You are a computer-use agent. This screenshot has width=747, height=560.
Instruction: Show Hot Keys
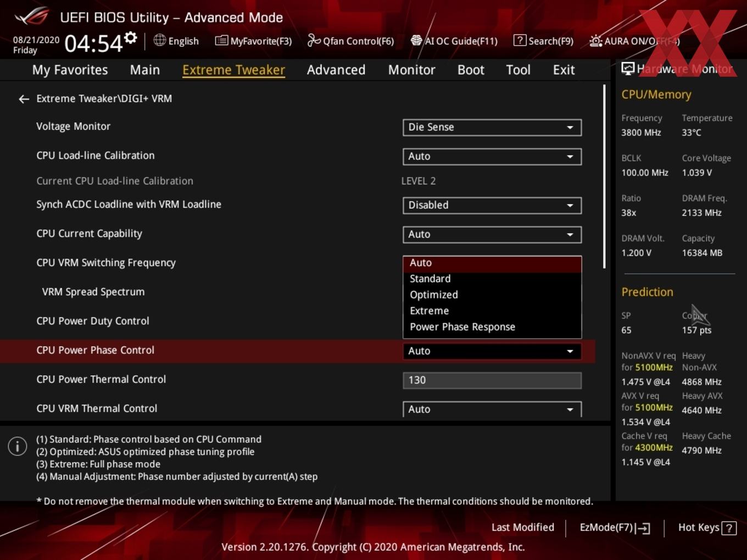(x=707, y=528)
